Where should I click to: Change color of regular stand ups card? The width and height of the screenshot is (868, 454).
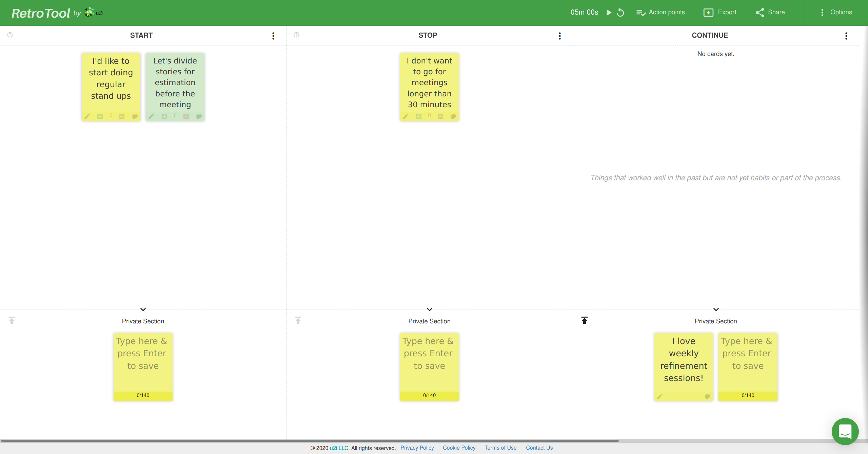[x=135, y=117]
